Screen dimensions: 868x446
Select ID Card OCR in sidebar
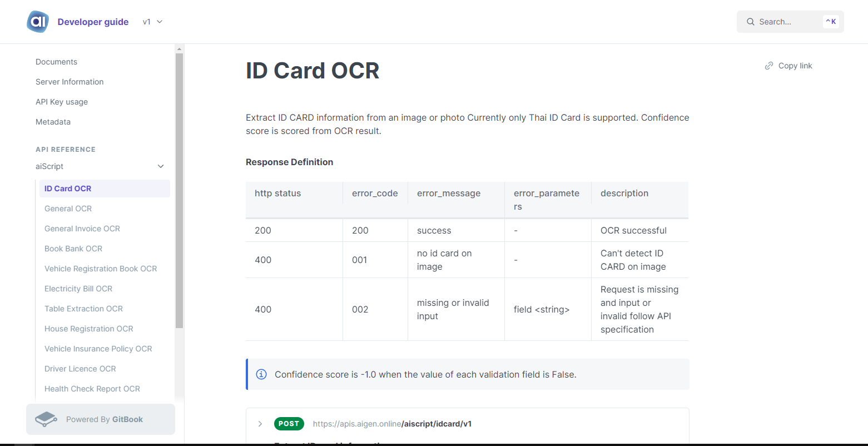click(105, 189)
